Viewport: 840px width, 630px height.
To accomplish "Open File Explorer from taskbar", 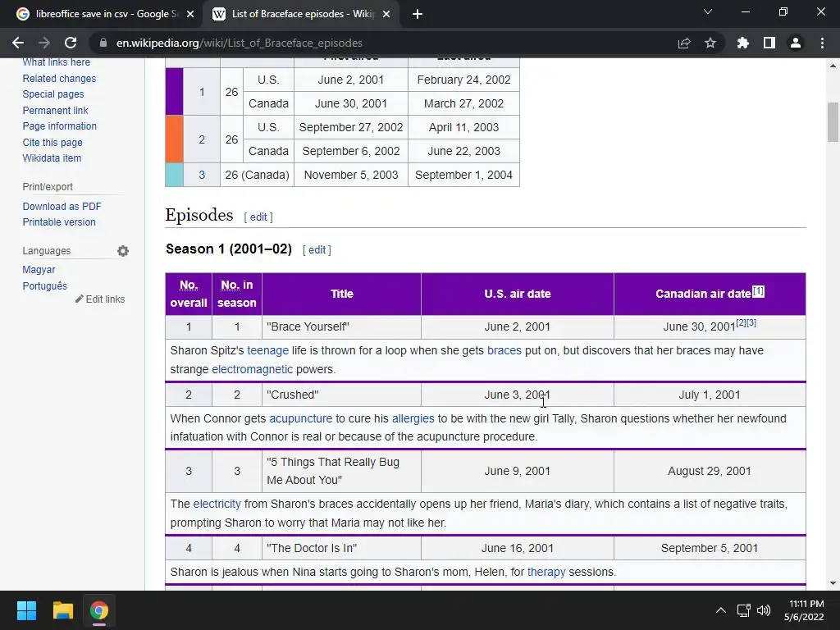I will (x=62, y=610).
